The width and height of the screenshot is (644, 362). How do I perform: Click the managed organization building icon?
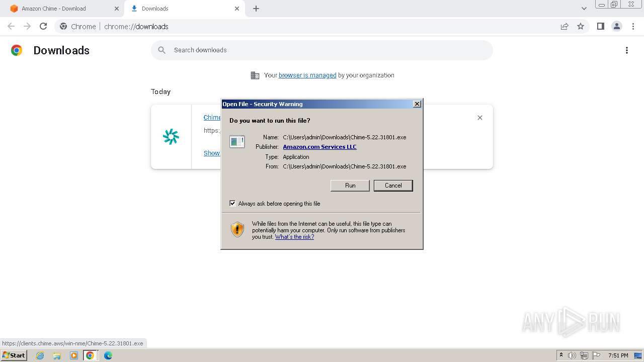(255, 75)
